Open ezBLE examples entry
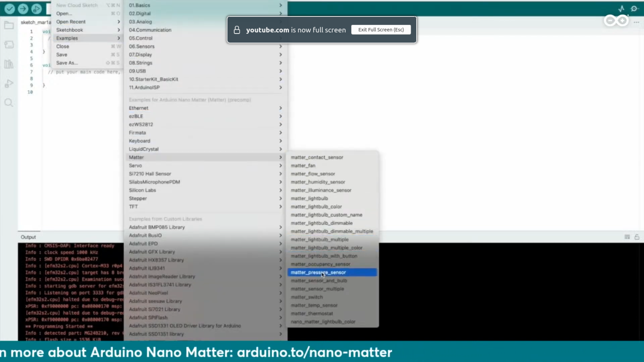Image resolution: width=644 pixels, height=362 pixels. click(x=205, y=116)
